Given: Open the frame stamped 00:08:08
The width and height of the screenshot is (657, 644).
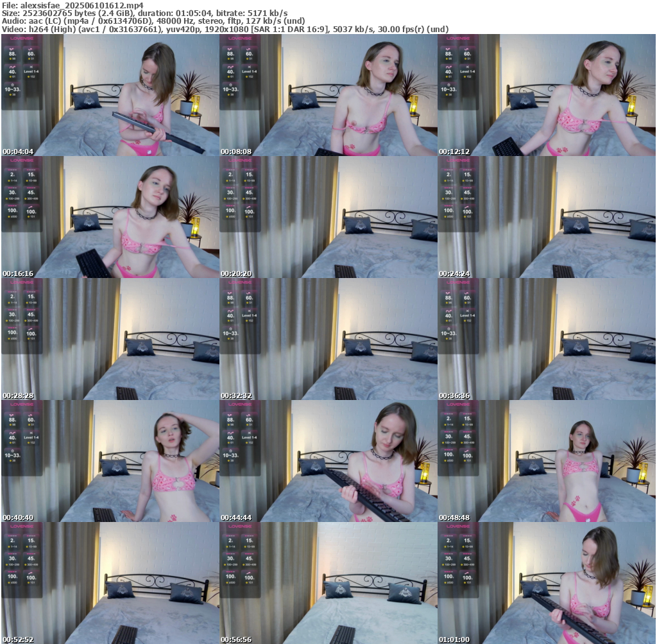Looking at the screenshot, I should pos(328,95).
